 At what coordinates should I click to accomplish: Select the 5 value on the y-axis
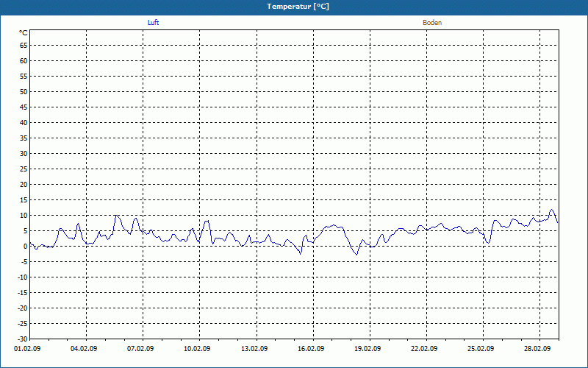[x=26, y=231]
